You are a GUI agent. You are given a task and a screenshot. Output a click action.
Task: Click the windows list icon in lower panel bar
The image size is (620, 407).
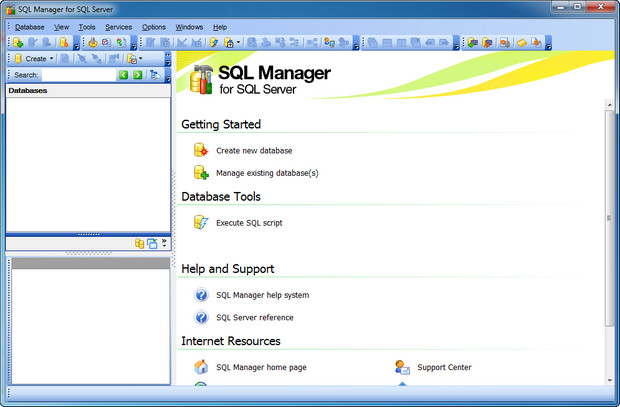click(x=152, y=243)
